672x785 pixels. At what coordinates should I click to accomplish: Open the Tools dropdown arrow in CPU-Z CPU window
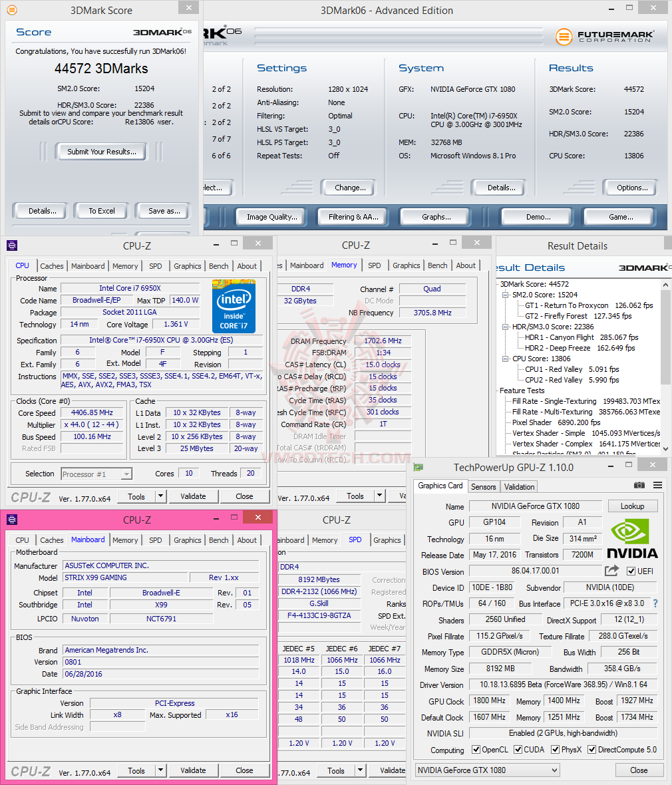point(160,496)
